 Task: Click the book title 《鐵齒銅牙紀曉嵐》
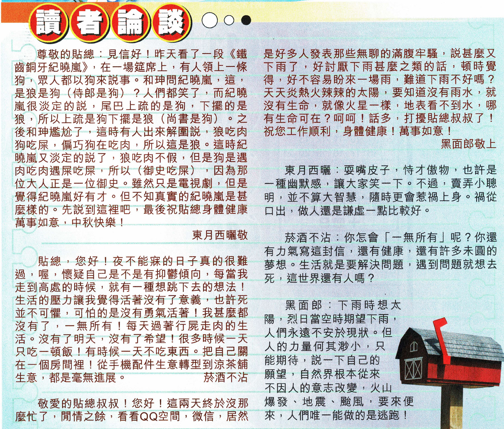pos(56,67)
